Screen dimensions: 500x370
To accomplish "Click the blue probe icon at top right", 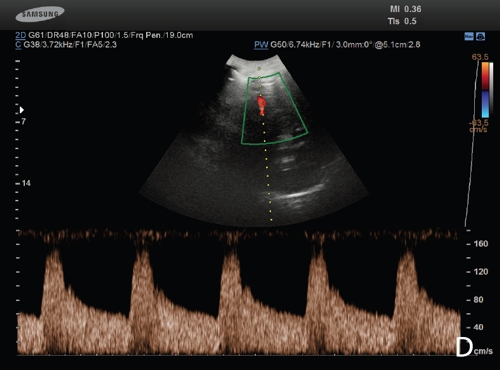I will pyautogui.click(x=480, y=37).
